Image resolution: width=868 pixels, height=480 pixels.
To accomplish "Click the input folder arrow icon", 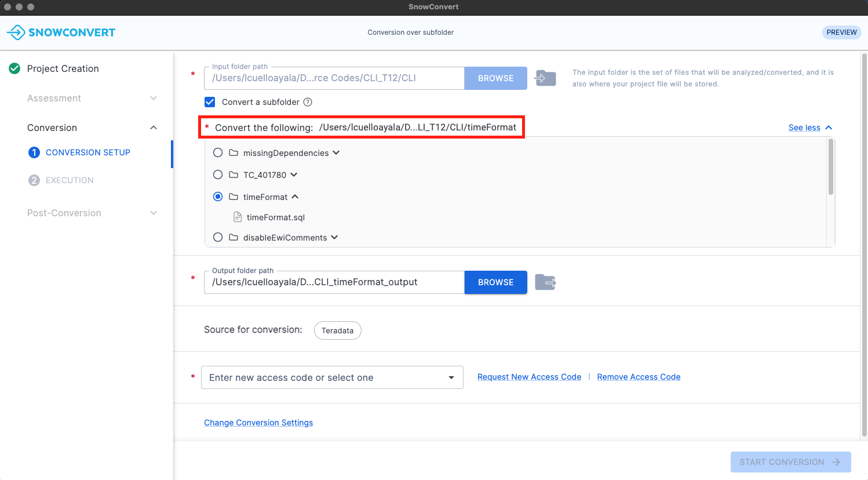I will coord(545,78).
